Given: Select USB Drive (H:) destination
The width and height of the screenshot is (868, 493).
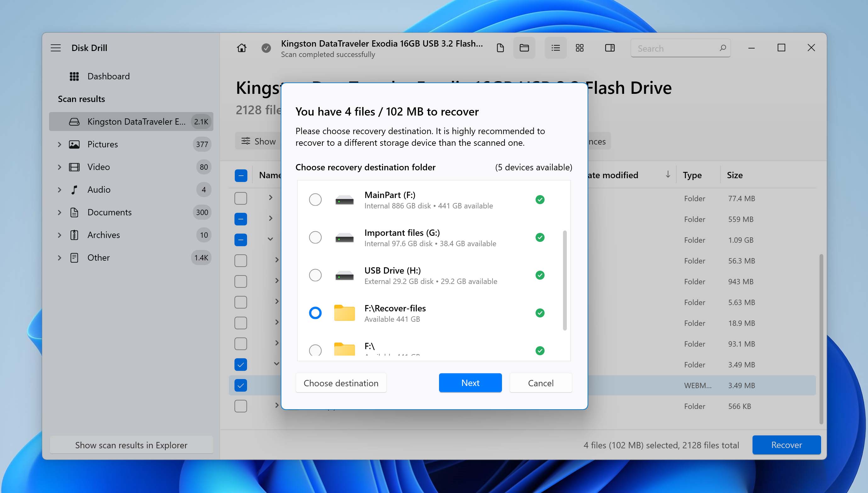Looking at the screenshot, I should pyautogui.click(x=315, y=275).
